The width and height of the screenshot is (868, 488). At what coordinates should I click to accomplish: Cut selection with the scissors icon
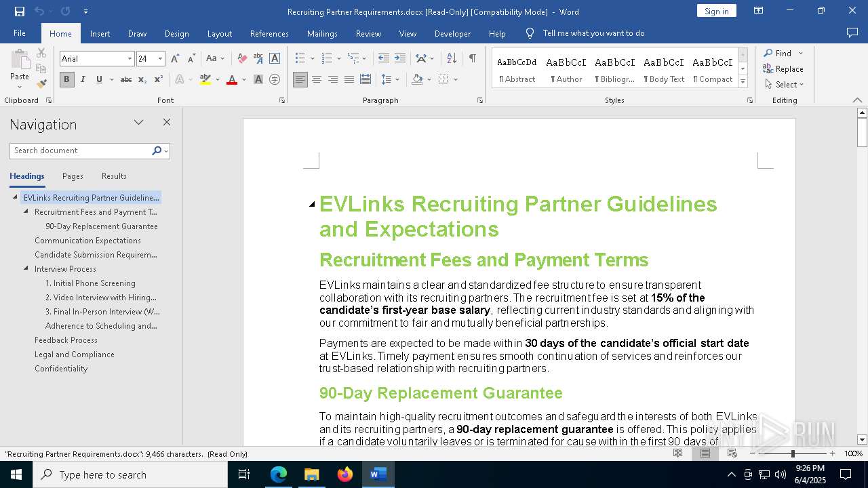coord(41,53)
